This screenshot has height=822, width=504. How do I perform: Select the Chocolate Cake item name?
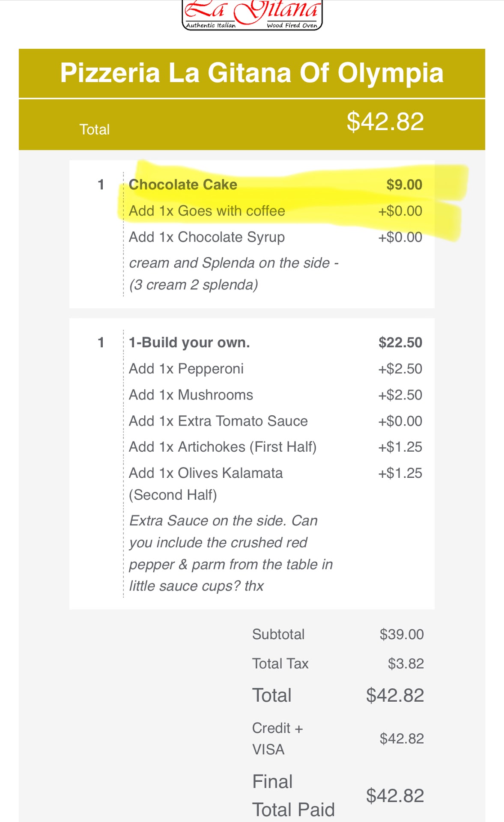(183, 185)
